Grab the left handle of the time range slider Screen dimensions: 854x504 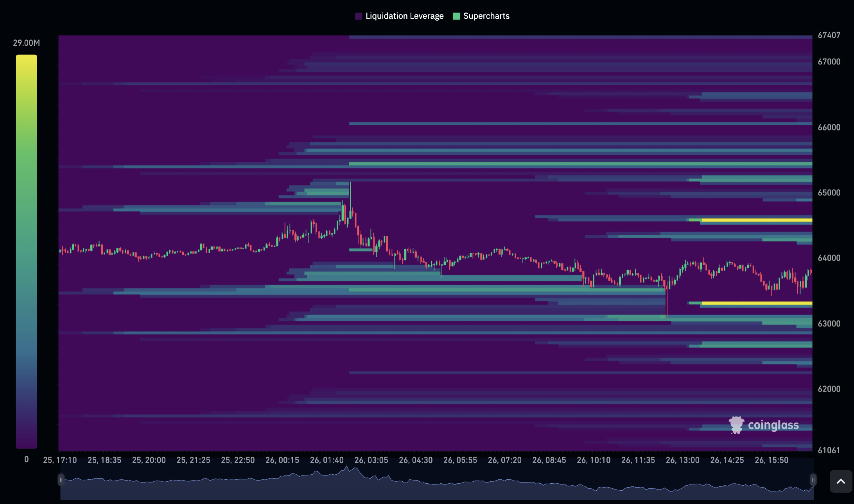coord(61,480)
